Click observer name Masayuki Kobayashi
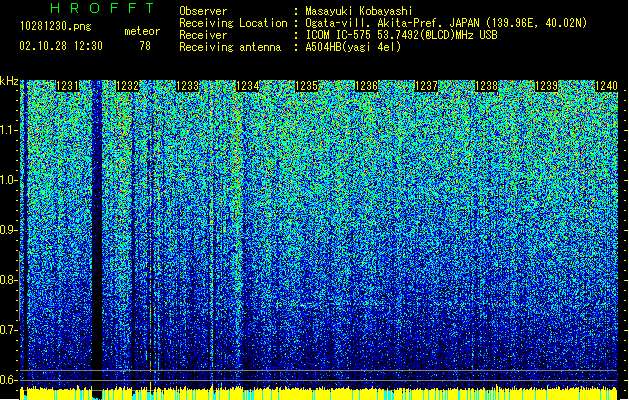This screenshot has height=400, width=629. pos(359,11)
